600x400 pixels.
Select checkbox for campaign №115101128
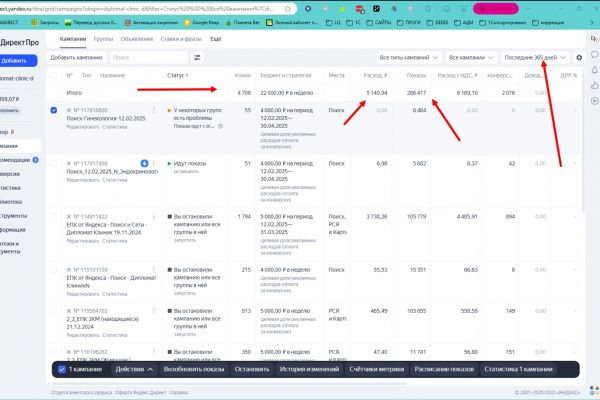[x=54, y=269]
